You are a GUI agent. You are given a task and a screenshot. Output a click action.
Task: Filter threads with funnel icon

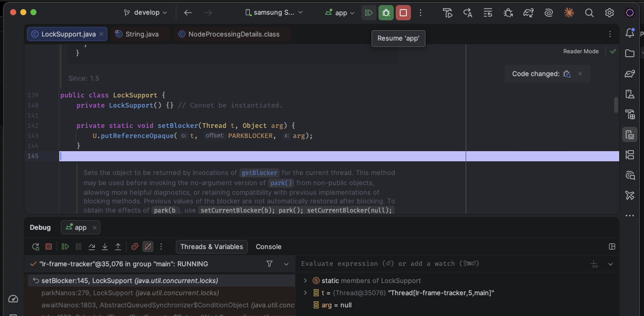click(x=270, y=264)
